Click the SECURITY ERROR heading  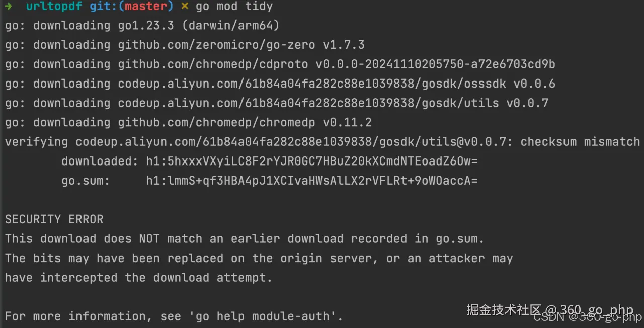tap(54, 219)
